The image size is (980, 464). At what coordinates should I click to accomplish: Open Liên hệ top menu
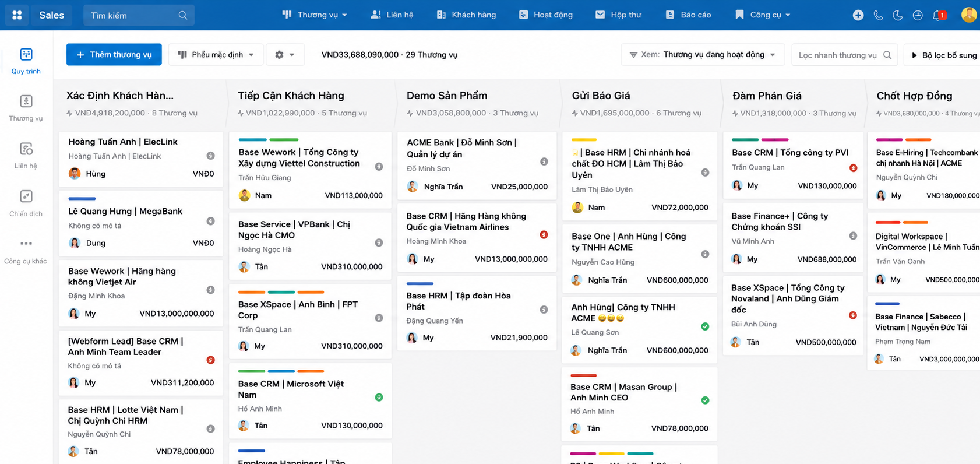(392, 15)
